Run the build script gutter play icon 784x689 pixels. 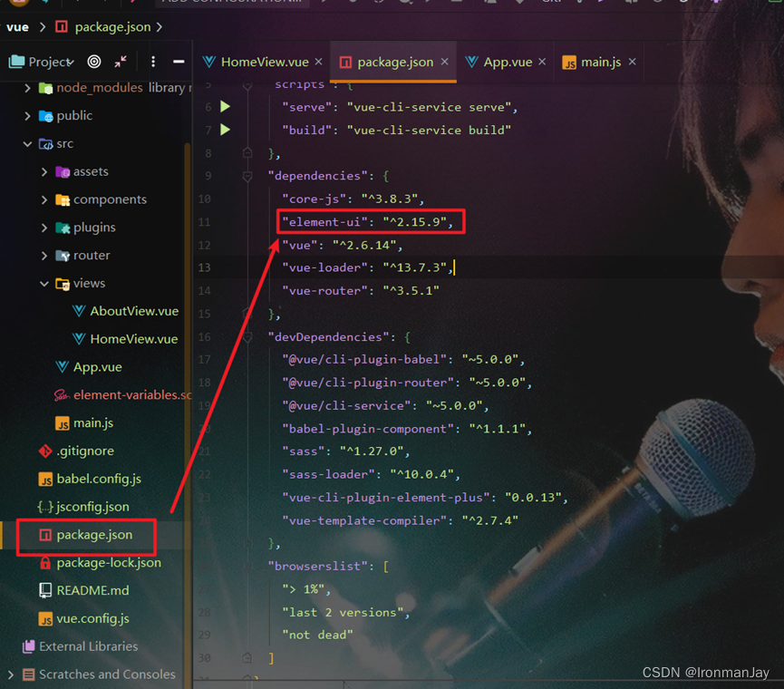[x=225, y=130]
